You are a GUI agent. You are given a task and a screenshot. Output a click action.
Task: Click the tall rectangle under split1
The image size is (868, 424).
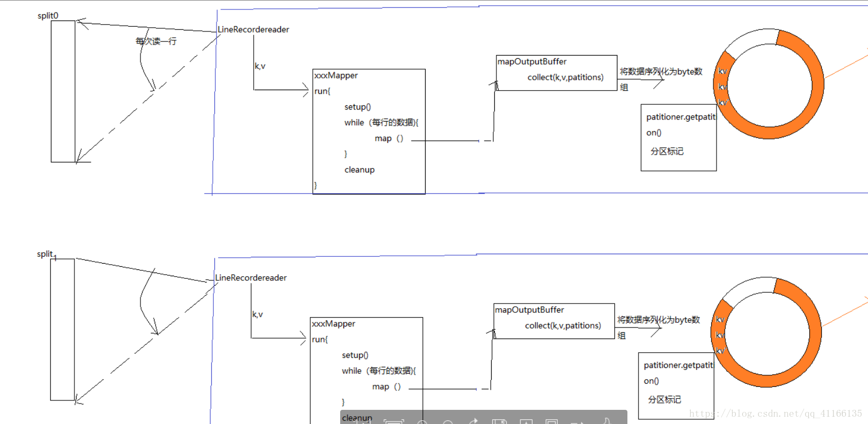click(x=62, y=330)
